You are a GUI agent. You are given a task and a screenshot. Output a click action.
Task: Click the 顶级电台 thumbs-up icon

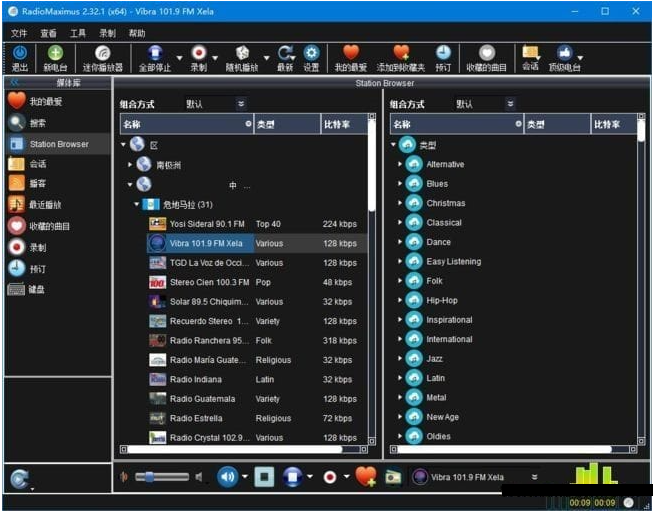pos(564,53)
